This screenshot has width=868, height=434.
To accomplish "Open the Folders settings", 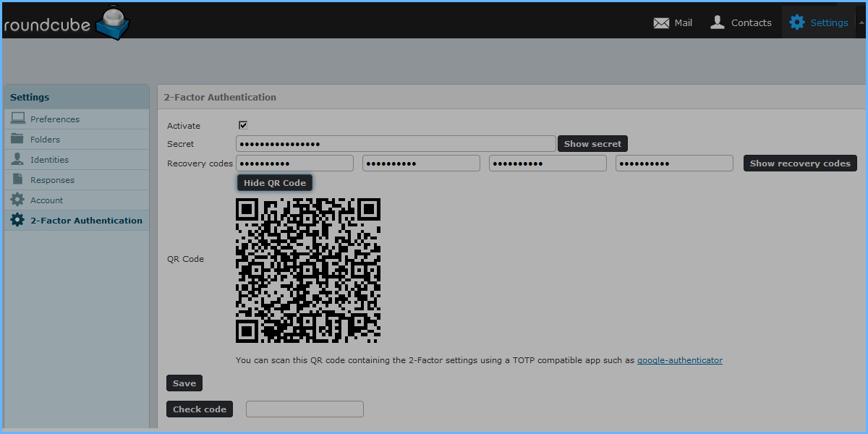I will [77, 140].
